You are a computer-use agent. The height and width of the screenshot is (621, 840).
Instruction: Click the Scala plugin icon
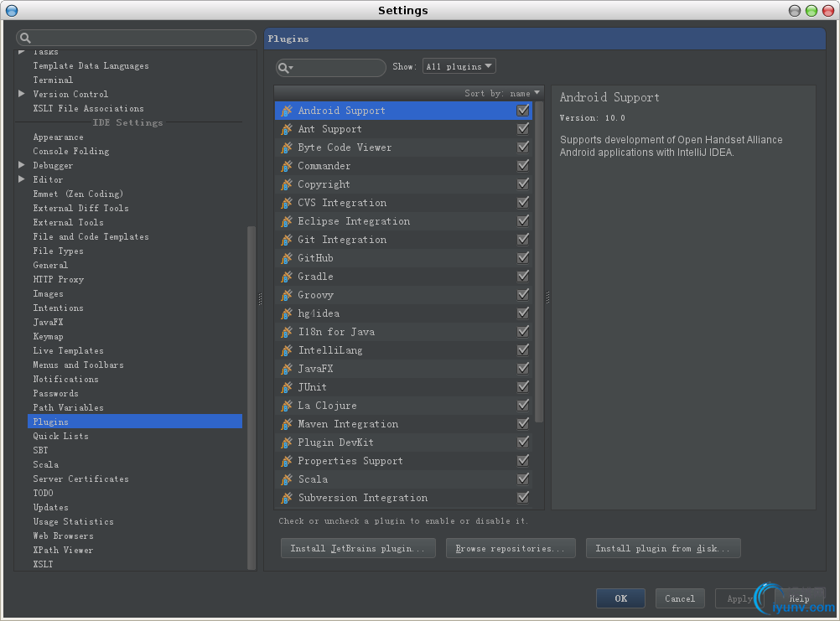287,479
